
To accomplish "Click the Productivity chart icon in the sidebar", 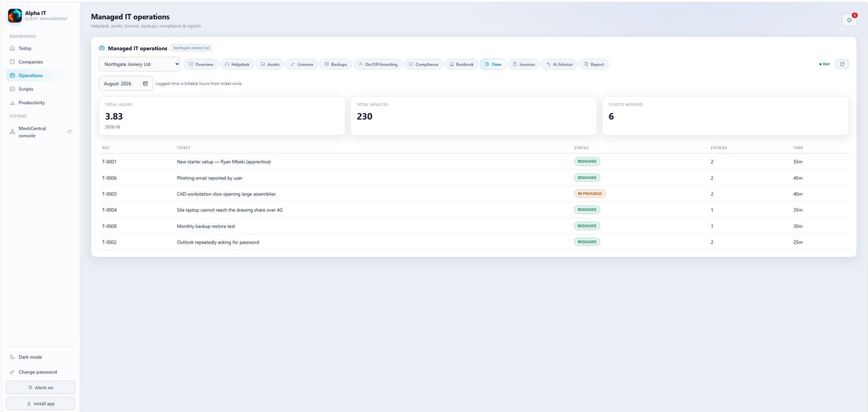I will [13, 102].
